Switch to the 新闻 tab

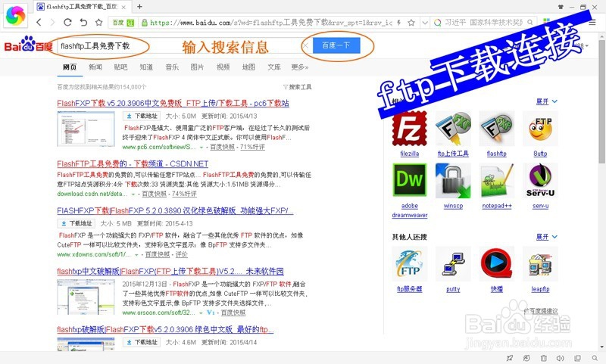coord(95,67)
